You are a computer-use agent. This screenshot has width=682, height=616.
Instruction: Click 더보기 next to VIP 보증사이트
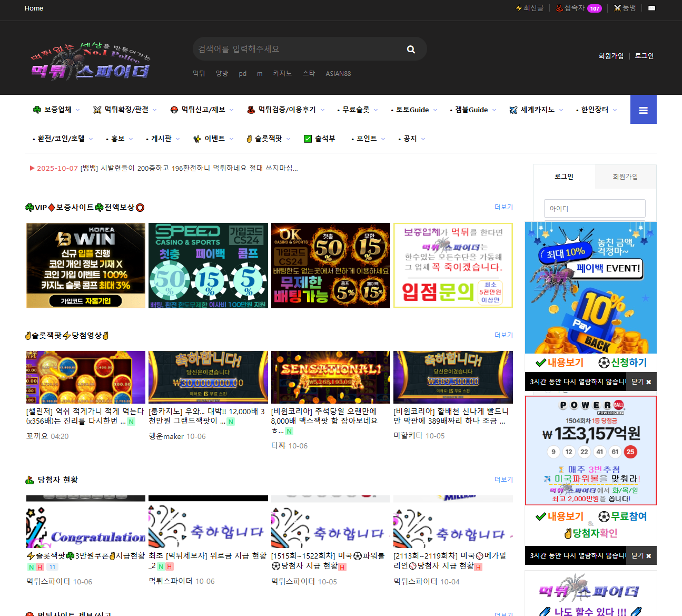503,207
